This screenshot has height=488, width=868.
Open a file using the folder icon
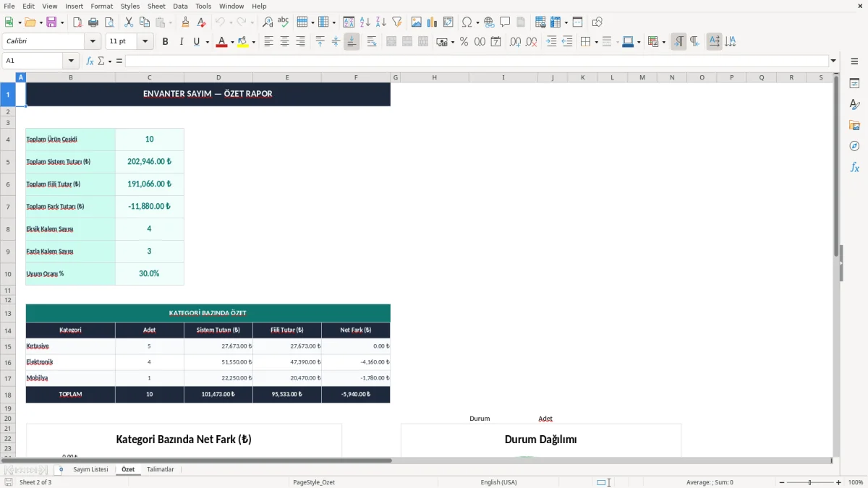point(30,22)
